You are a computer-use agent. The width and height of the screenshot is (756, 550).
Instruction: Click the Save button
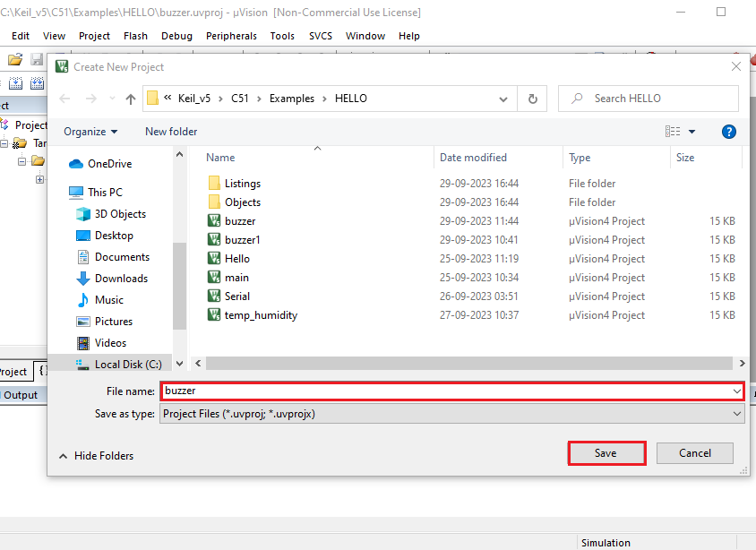coord(606,452)
